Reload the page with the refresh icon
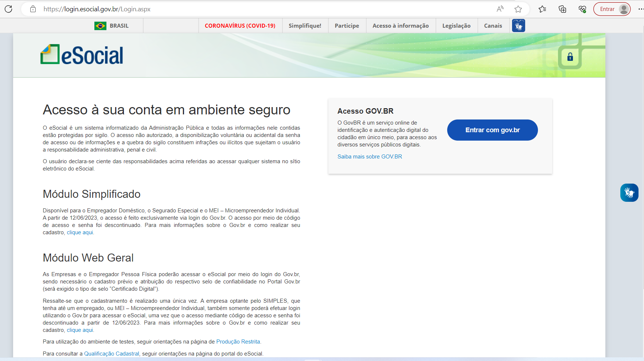 click(8, 9)
